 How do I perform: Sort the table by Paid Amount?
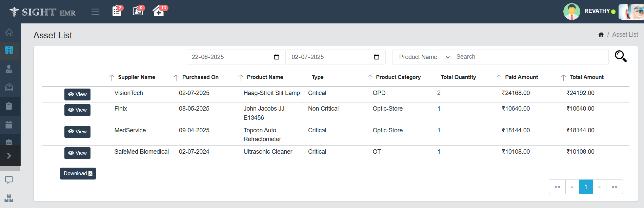[x=499, y=77]
